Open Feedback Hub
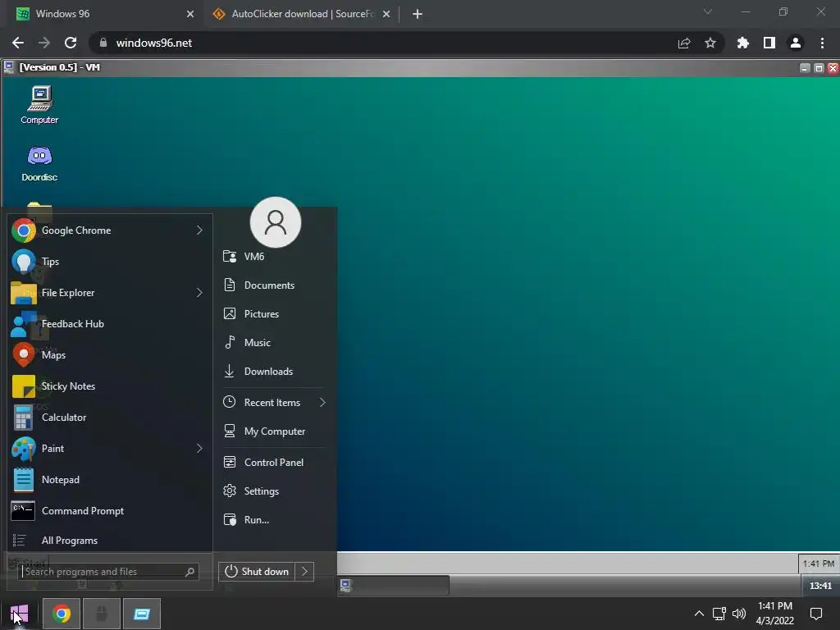This screenshot has height=630, width=840. pyautogui.click(x=110, y=323)
